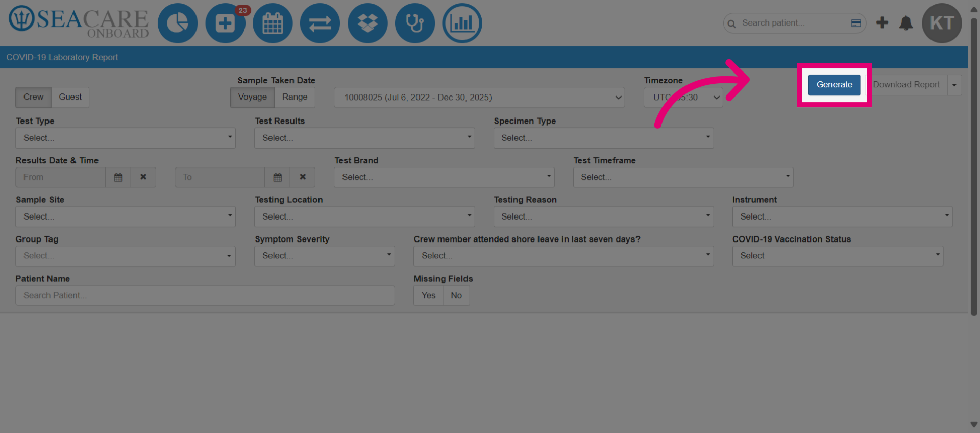The height and width of the screenshot is (433, 980).
Task: Select the Guest toggle
Action: [x=70, y=97]
